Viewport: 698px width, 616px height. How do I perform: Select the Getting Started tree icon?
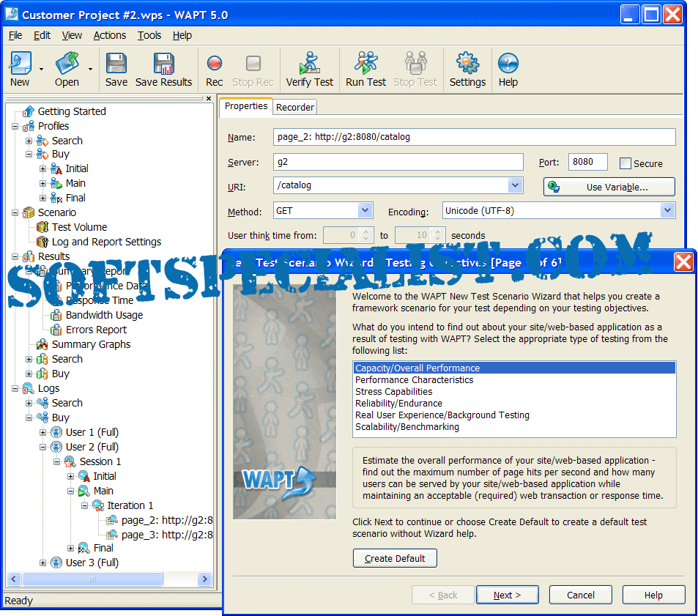(x=29, y=111)
